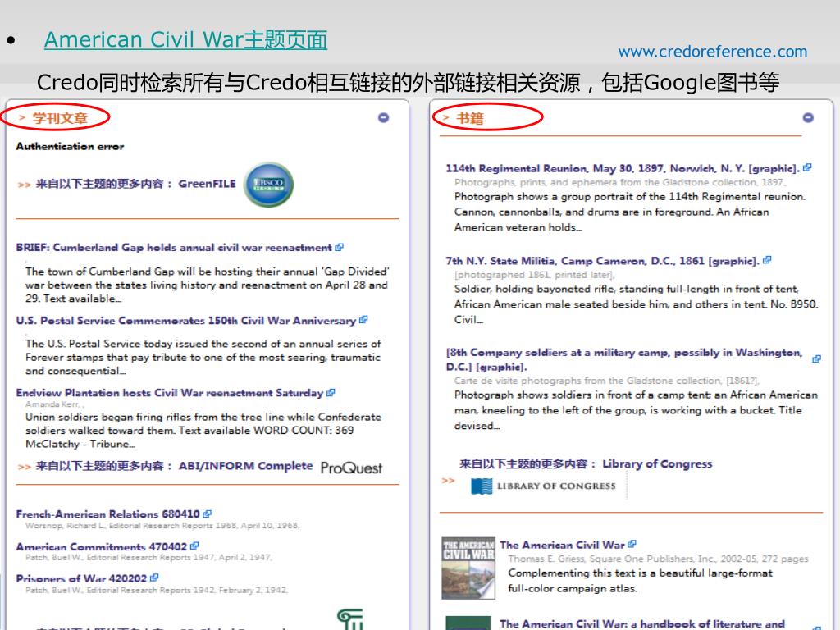The image size is (840, 630).
Task: Click the arrows before ABI/INFORM Complete
Action: 24,467
